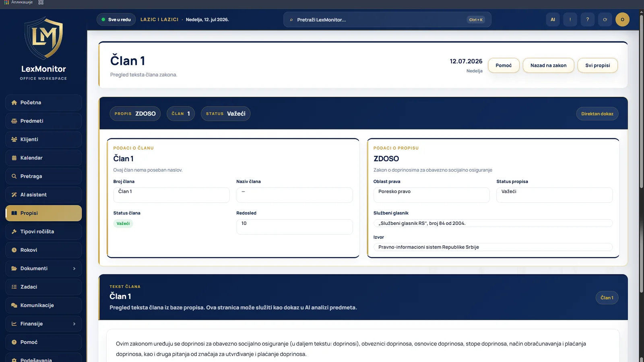Open the gold user avatar circle
Image resolution: width=644 pixels, height=362 pixels.
[x=622, y=19]
